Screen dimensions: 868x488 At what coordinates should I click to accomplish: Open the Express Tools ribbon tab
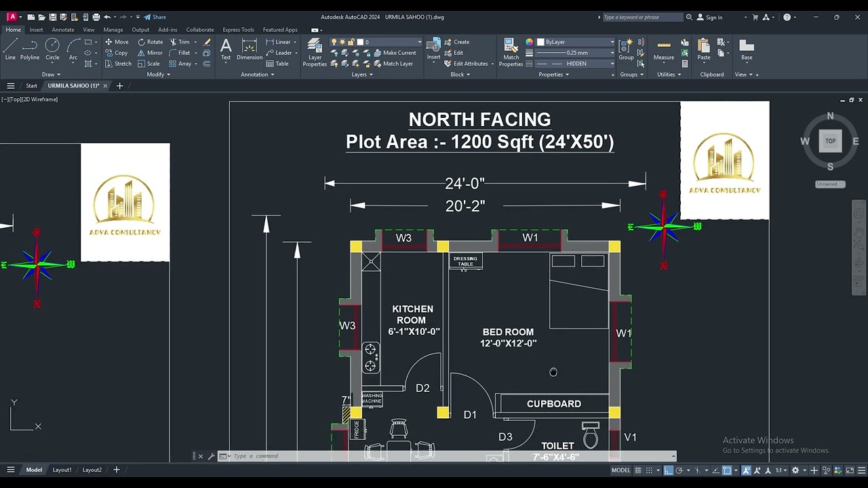click(238, 30)
